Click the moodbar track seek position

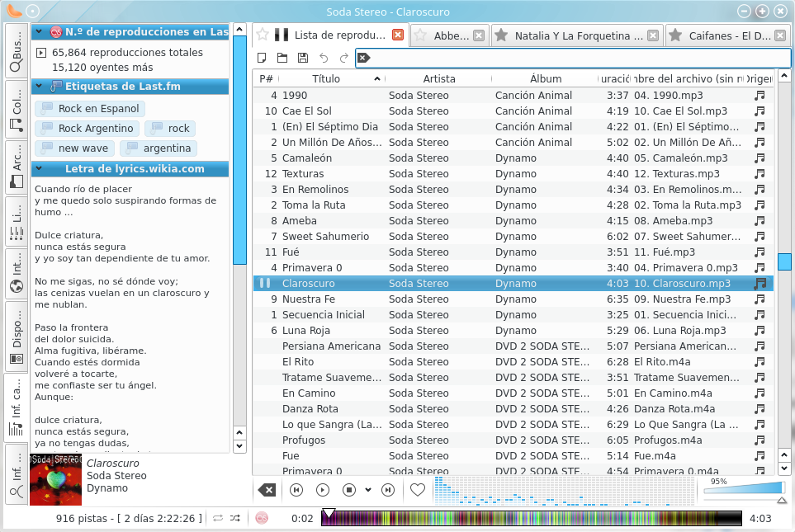532,518
